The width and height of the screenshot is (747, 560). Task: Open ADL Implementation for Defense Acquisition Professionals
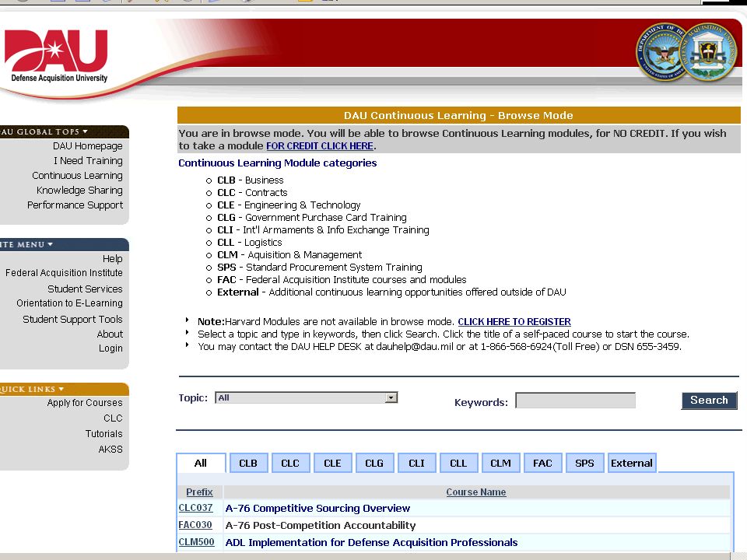(x=372, y=543)
